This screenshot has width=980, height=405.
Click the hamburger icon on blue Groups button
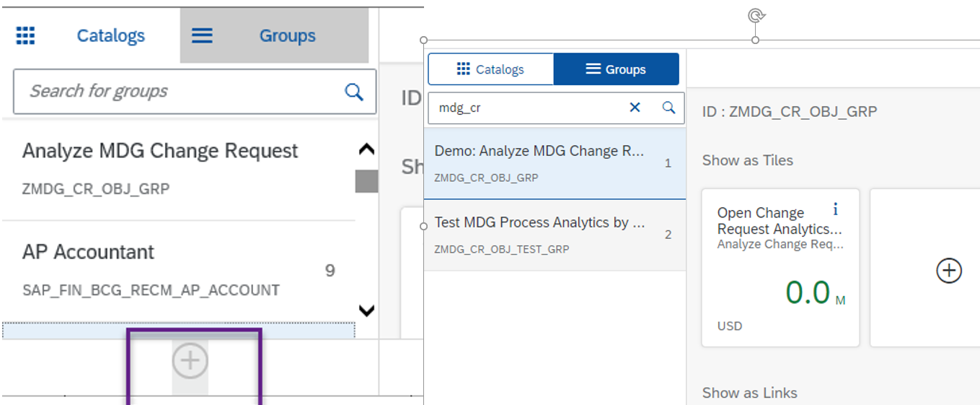pyautogui.click(x=593, y=69)
